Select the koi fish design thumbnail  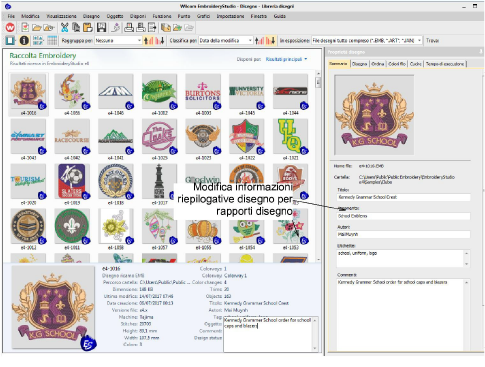[x=72, y=91]
